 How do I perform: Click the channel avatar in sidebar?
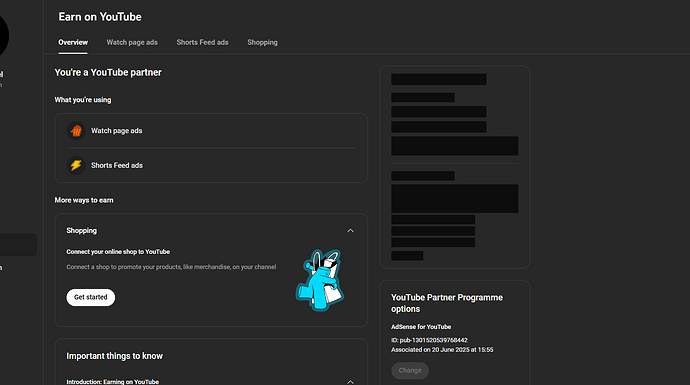[x=4, y=35]
